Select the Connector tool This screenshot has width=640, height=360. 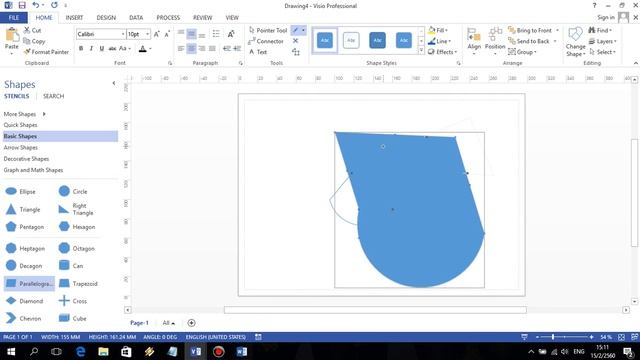click(266, 41)
